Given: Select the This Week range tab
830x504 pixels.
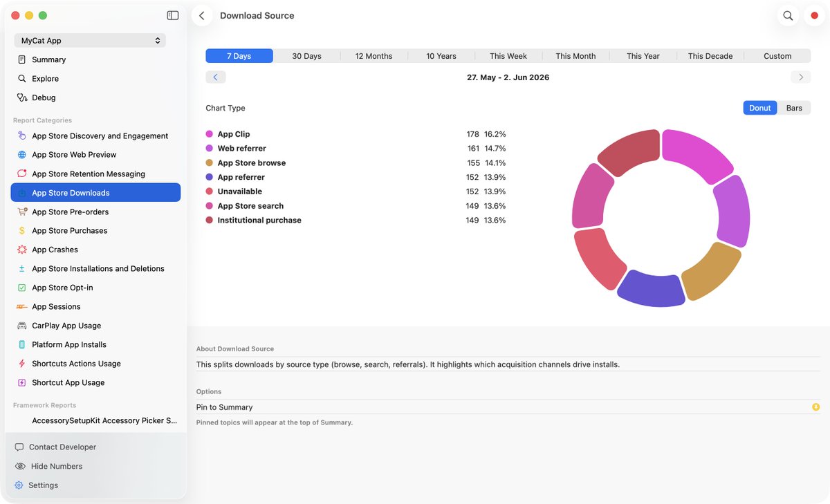Looking at the screenshot, I should 508,56.
